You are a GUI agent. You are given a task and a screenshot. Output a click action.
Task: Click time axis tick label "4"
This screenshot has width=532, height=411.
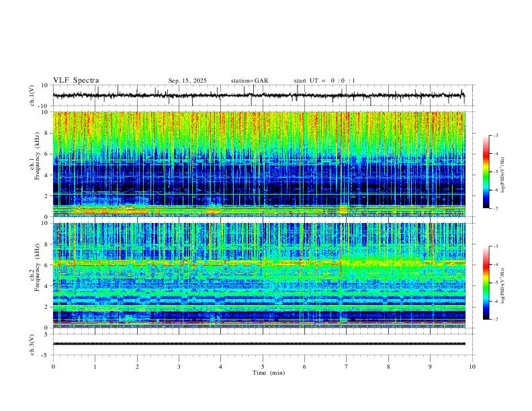coord(220,367)
